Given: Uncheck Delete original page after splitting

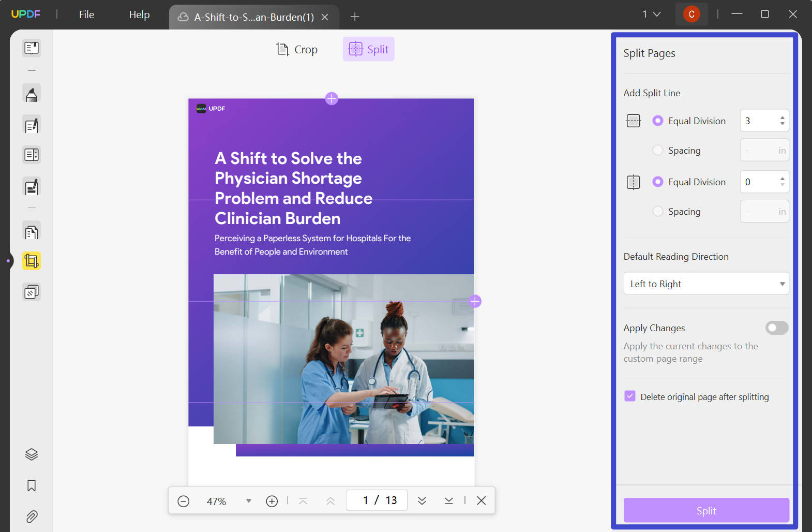Looking at the screenshot, I should point(630,396).
